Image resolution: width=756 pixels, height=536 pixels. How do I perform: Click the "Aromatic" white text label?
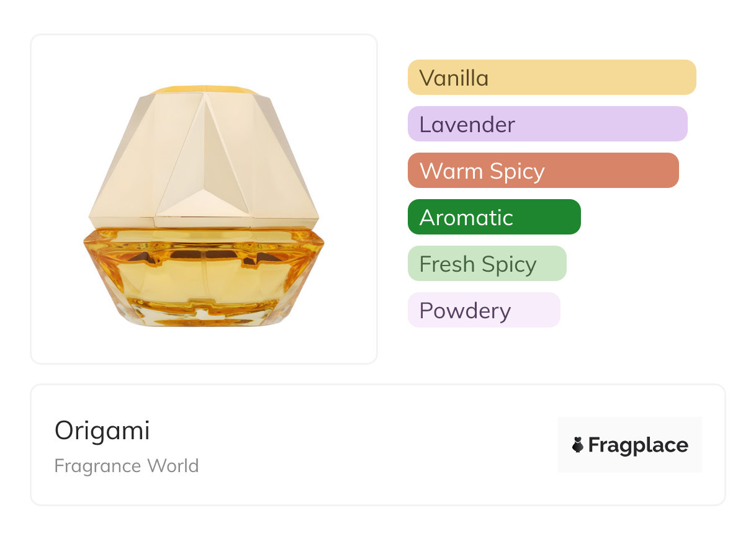466,218
